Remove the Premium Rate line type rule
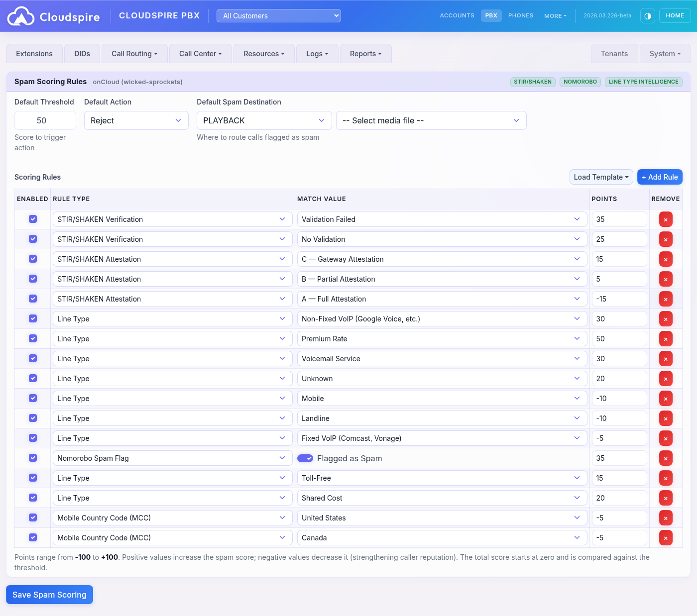The height and width of the screenshot is (616, 697). 666,338
